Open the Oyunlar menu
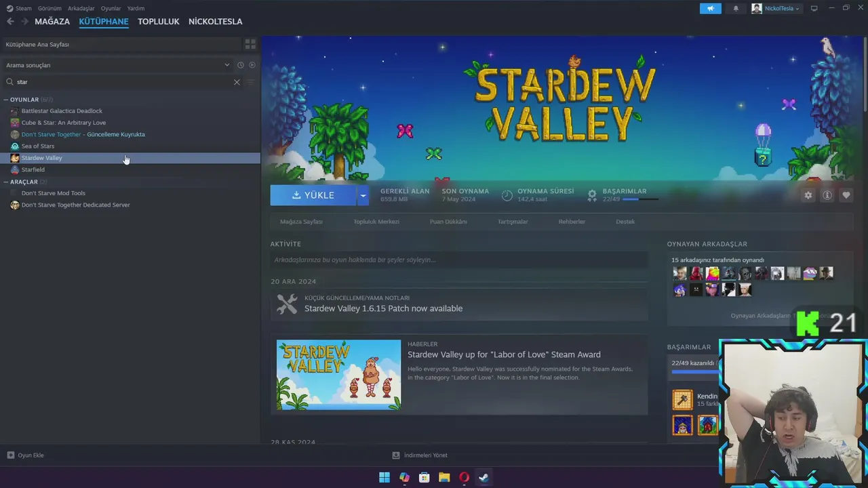 pos(111,8)
